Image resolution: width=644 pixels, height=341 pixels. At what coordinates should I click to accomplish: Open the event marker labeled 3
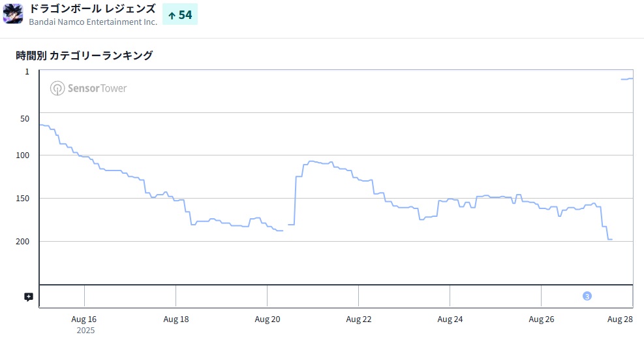[587, 296]
